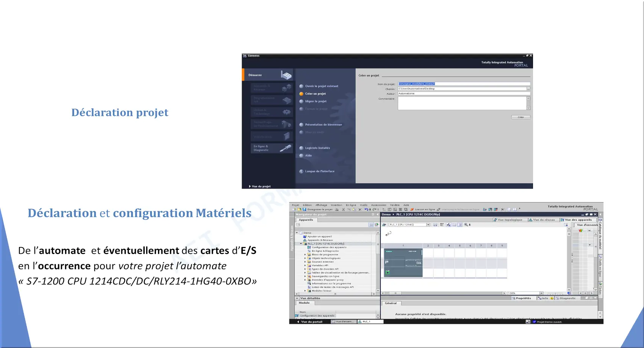Image resolution: width=644 pixels, height=348 pixels.
Task: Click the undo arrow icon
Action: pos(366,209)
